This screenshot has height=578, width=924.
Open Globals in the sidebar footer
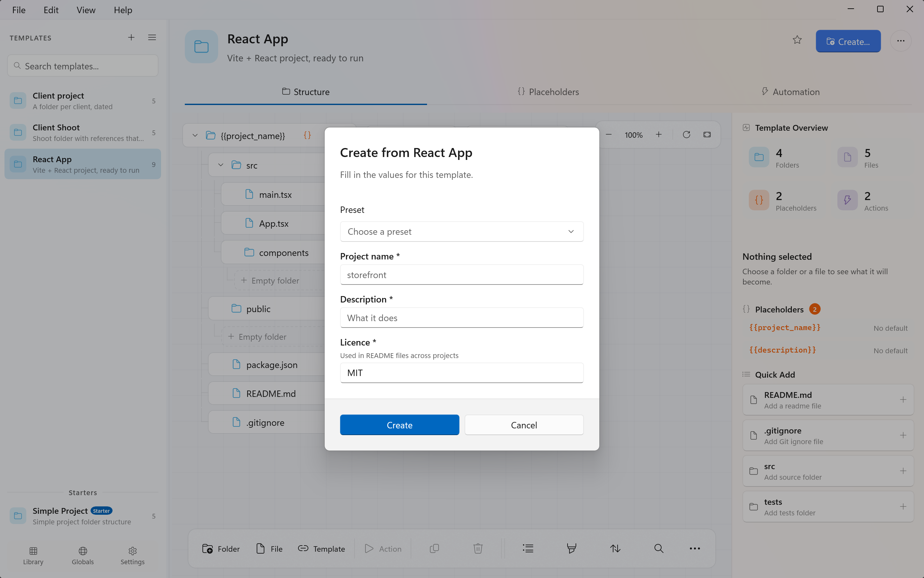click(83, 556)
